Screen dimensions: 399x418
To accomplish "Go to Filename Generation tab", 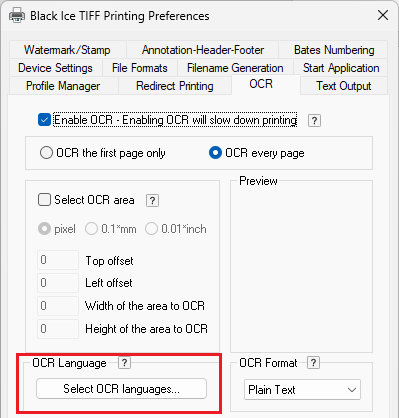I will click(235, 68).
